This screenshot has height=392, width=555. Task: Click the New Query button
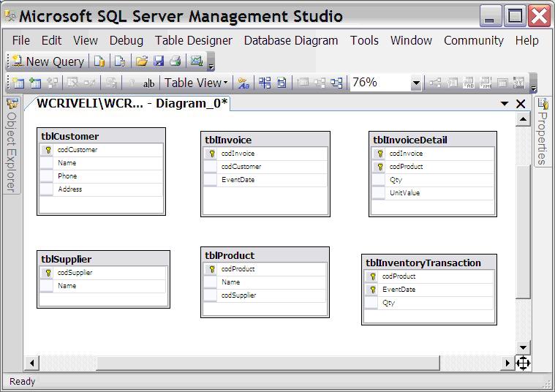point(48,61)
